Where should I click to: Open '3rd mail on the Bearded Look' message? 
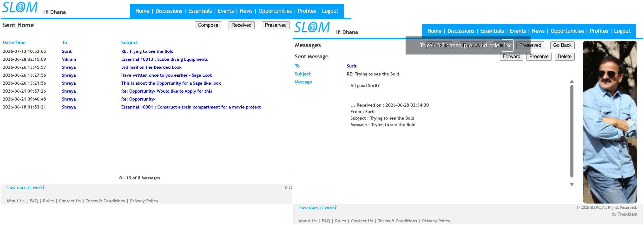coord(151,67)
